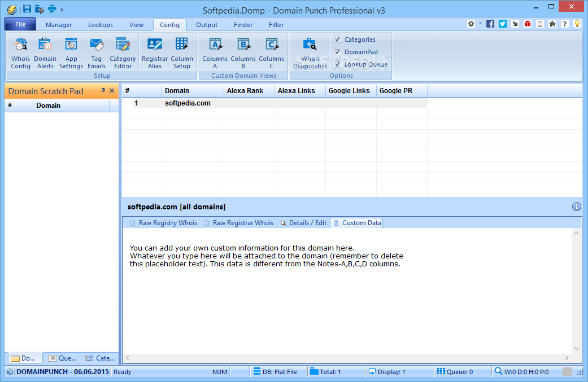Uncheck the DomainPad option

(x=338, y=52)
